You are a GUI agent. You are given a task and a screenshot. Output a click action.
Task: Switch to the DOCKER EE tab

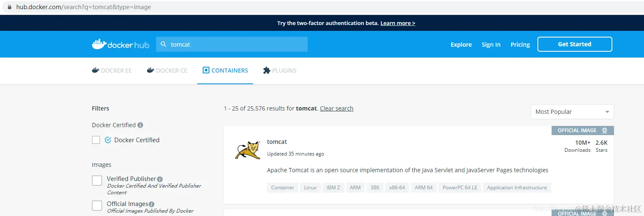point(112,70)
